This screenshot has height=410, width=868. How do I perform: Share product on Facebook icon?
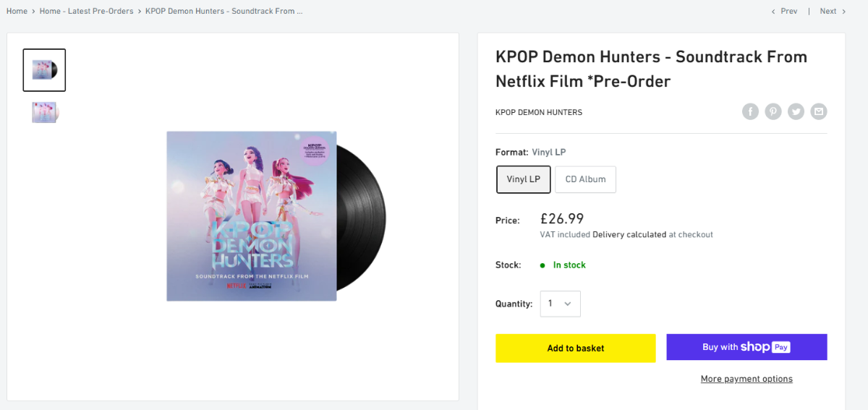click(x=750, y=112)
